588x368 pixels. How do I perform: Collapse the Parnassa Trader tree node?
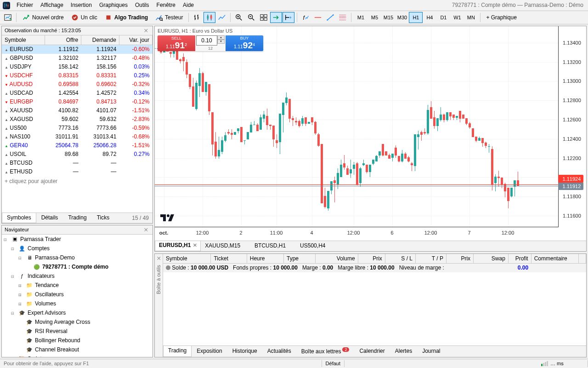(5, 240)
